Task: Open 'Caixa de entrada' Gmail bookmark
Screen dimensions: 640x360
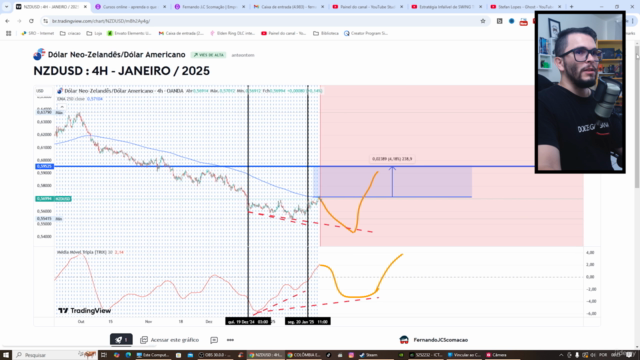Action: pos(181,33)
